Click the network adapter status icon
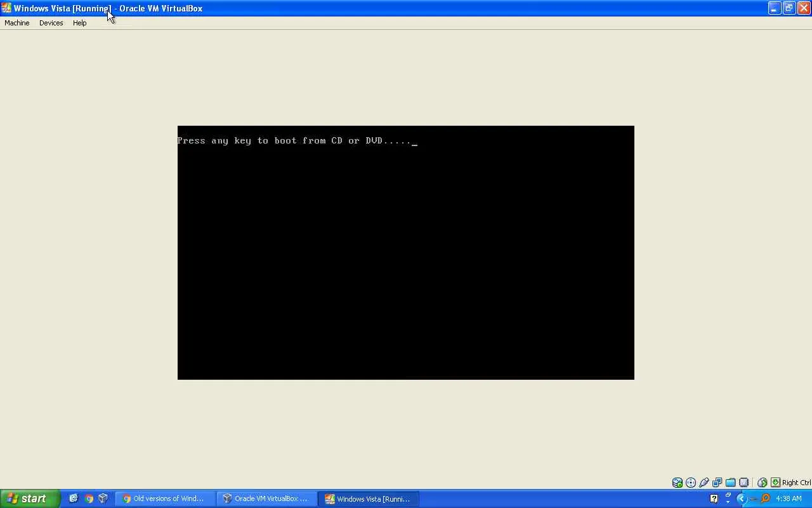The width and height of the screenshot is (812, 508). click(717, 483)
